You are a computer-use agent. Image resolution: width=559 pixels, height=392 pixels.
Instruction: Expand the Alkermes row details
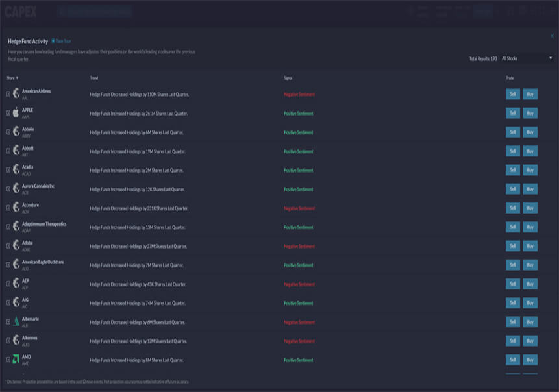pos(8,341)
